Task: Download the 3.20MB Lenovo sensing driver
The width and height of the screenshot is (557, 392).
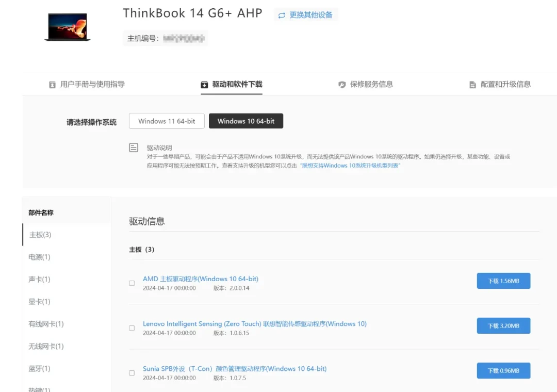Action: pyautogui.click(x=503, y=325)
